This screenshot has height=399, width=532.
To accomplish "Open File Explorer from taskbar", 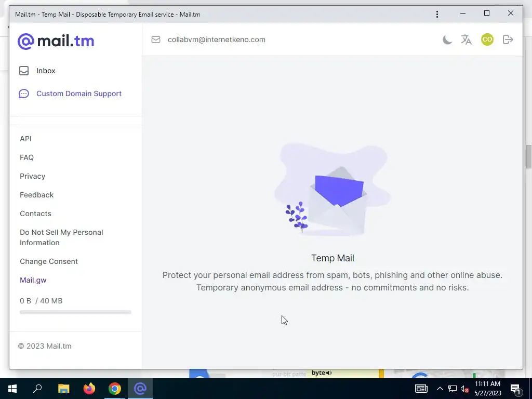I will click(63, 389).
